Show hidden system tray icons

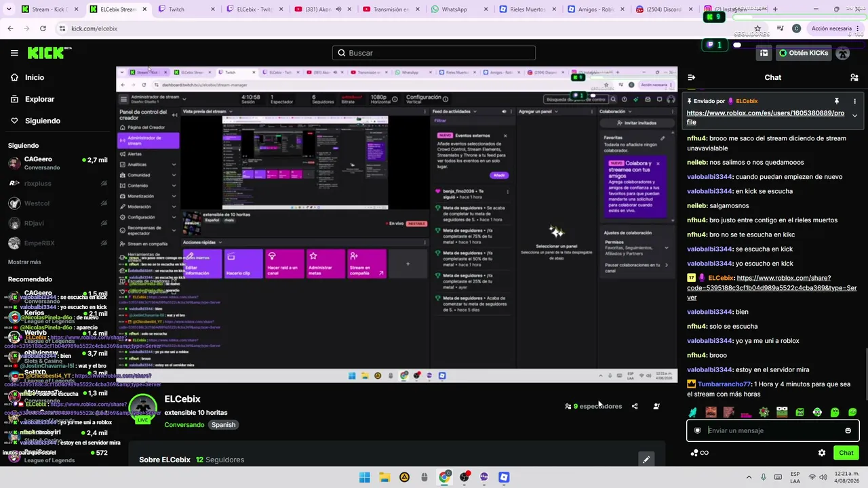749,477
